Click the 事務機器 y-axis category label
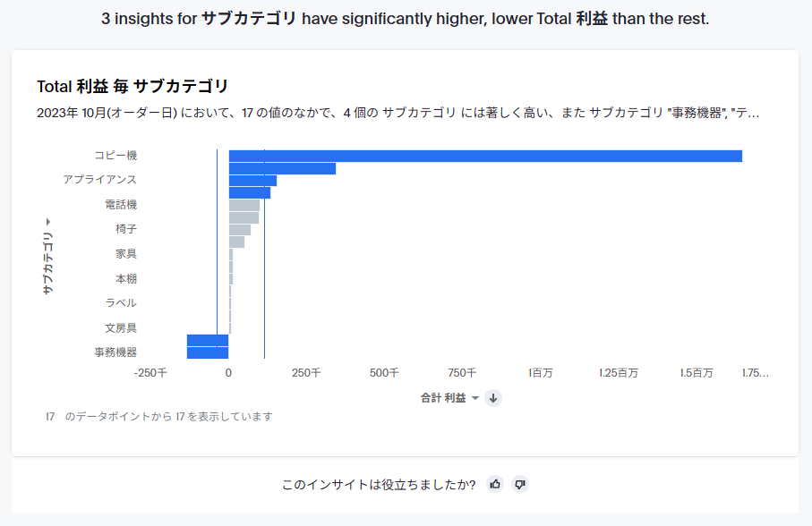Screen dimensions: 812x526 coord(115,352)
